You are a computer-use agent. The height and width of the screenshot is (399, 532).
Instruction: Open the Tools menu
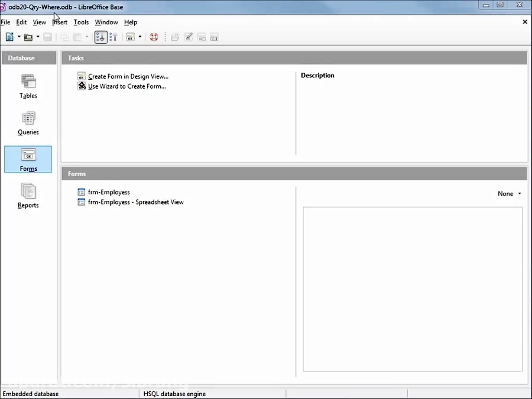click(80, 22)
